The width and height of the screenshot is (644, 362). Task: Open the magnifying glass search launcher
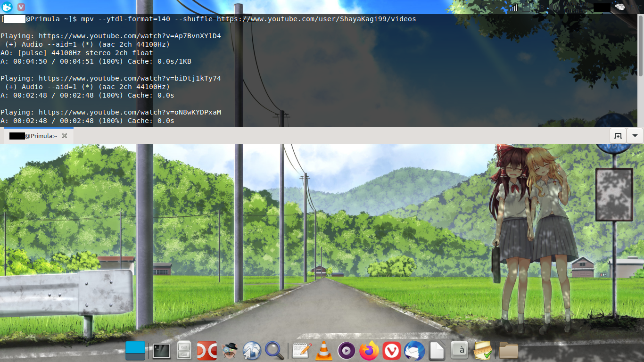tap(274, 351)
